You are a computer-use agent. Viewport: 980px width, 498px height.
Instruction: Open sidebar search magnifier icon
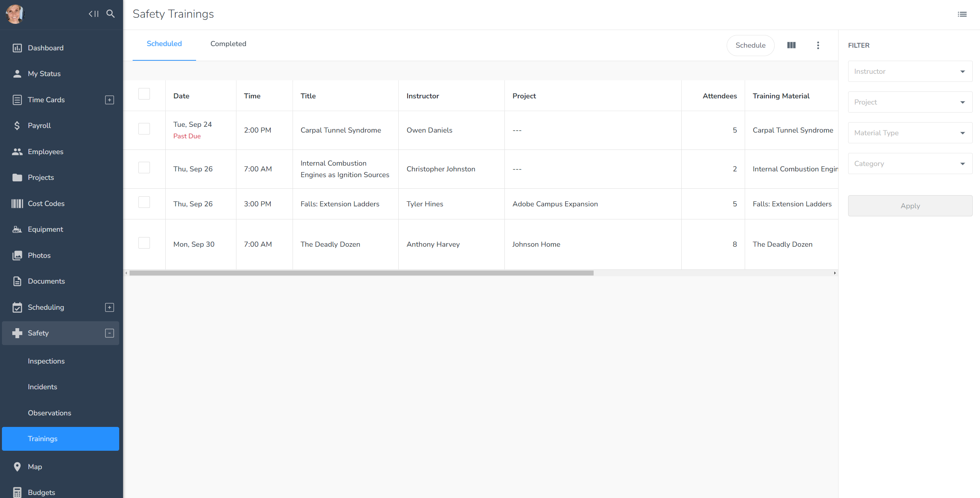[111, 14]
